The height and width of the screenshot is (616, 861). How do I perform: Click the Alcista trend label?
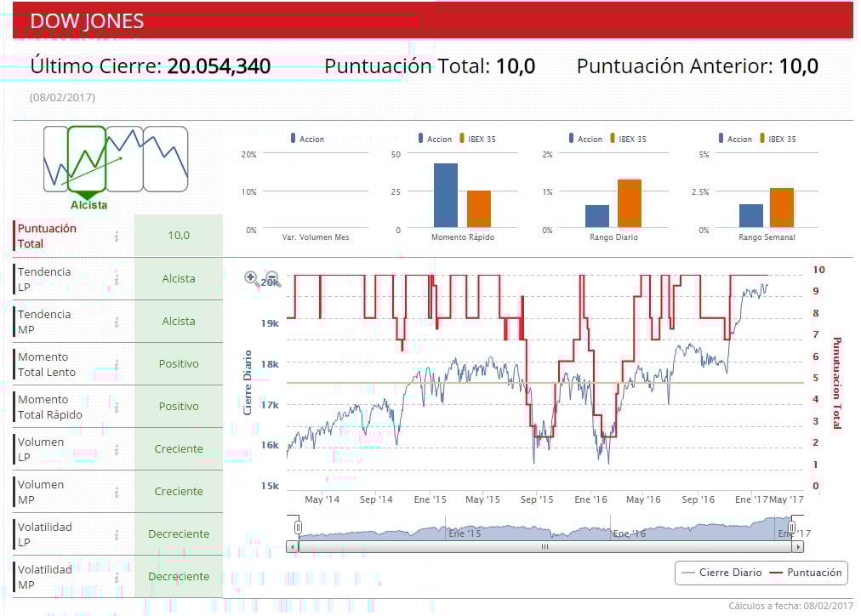[89, 205]
